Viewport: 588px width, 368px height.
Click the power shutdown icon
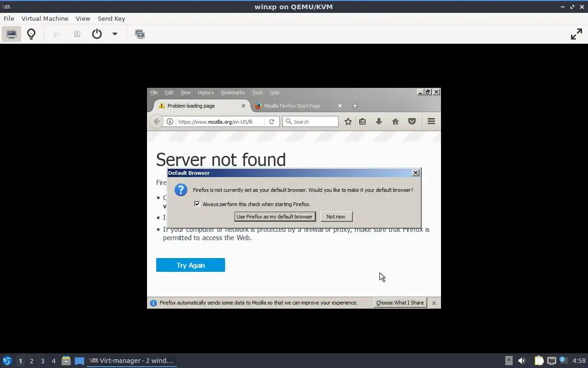97,34
